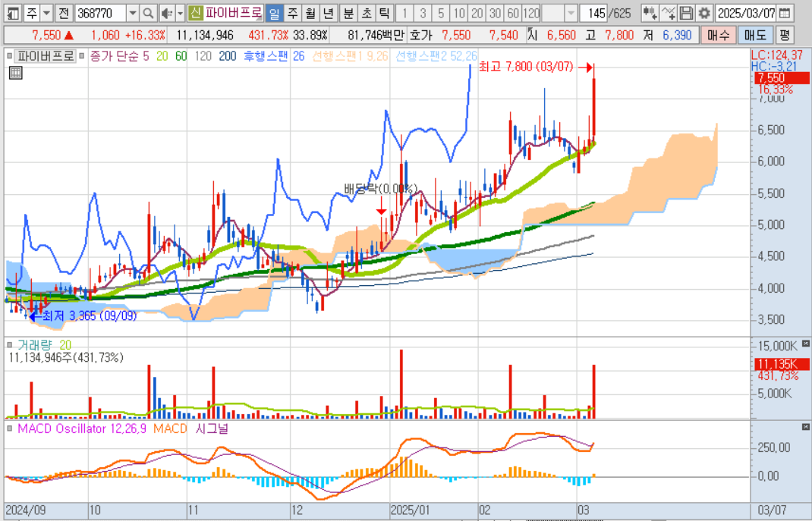812x521 pixels.
Task: Choose the 1 interval button
Action: tap(404, 13)
